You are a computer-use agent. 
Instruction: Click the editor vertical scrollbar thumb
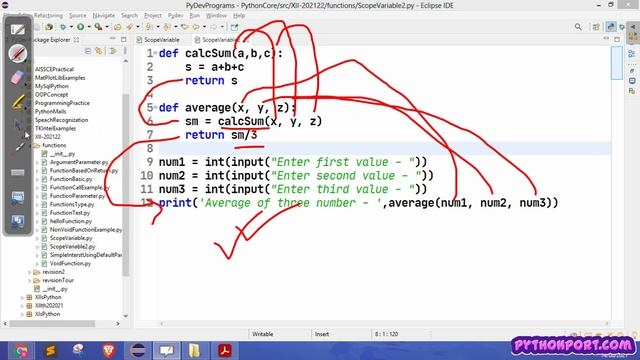(x=616, y=63)
